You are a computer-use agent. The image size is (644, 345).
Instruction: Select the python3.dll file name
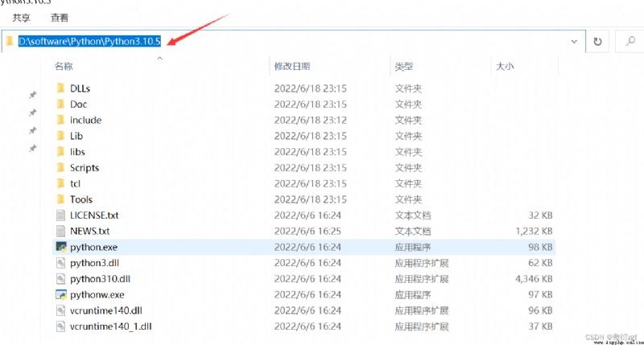click(x=94, y=263)
